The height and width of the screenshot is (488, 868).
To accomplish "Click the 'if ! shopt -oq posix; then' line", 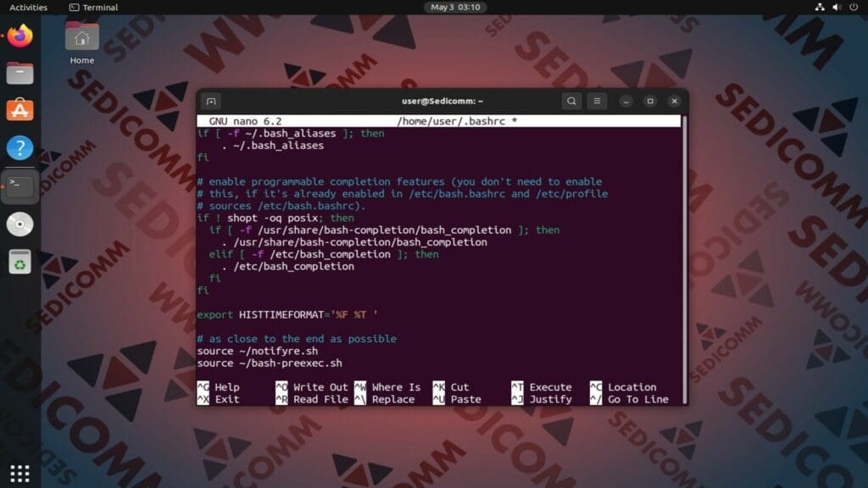I will (x=275, y=218).
